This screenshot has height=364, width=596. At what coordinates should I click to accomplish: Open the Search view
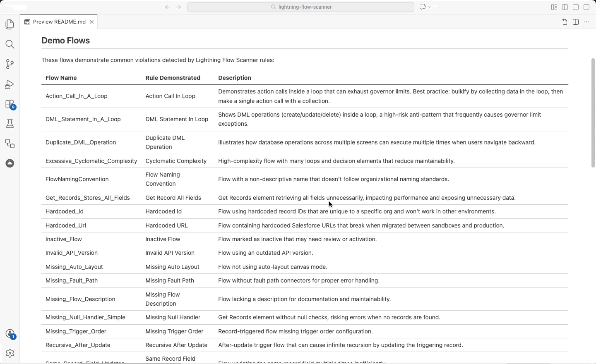point(10,44)
